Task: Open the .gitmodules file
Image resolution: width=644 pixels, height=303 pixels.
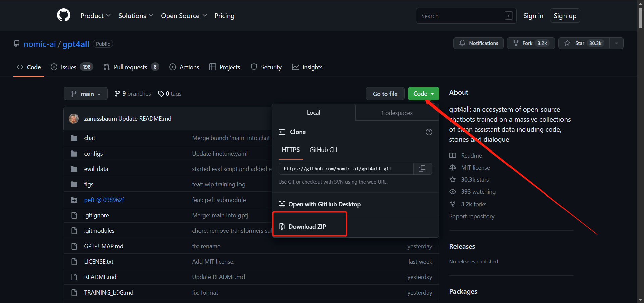Action: [x=99, y=231]
